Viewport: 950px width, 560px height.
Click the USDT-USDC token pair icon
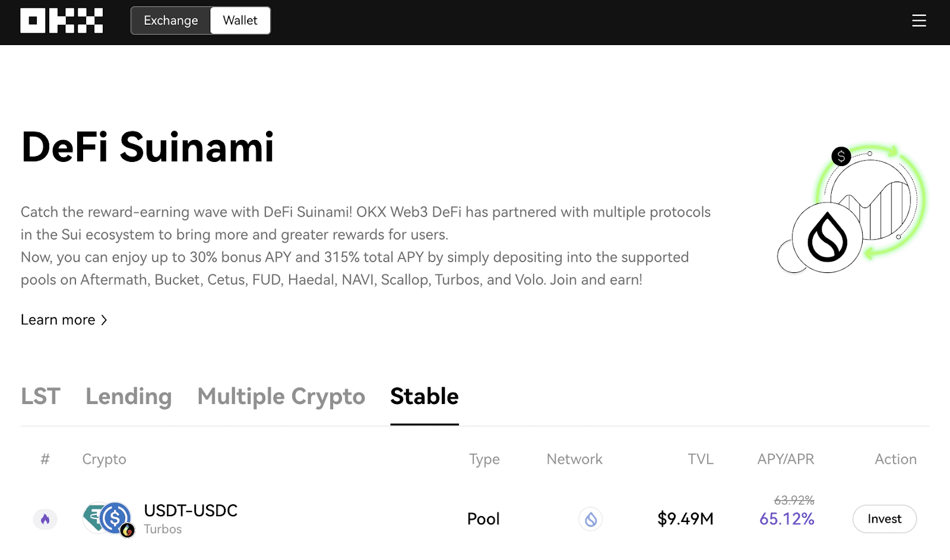108,518
